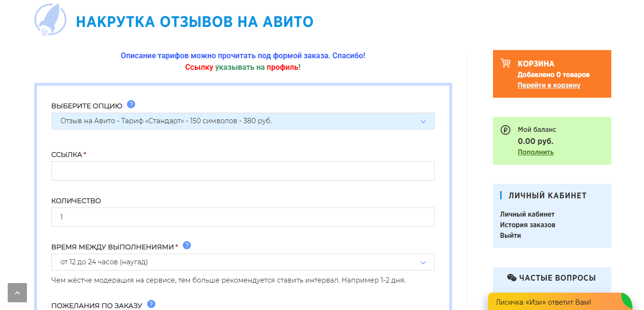Expand the tariff dropdown chevron
This screenshot has width=644, height=310.
tap(423, 121)
